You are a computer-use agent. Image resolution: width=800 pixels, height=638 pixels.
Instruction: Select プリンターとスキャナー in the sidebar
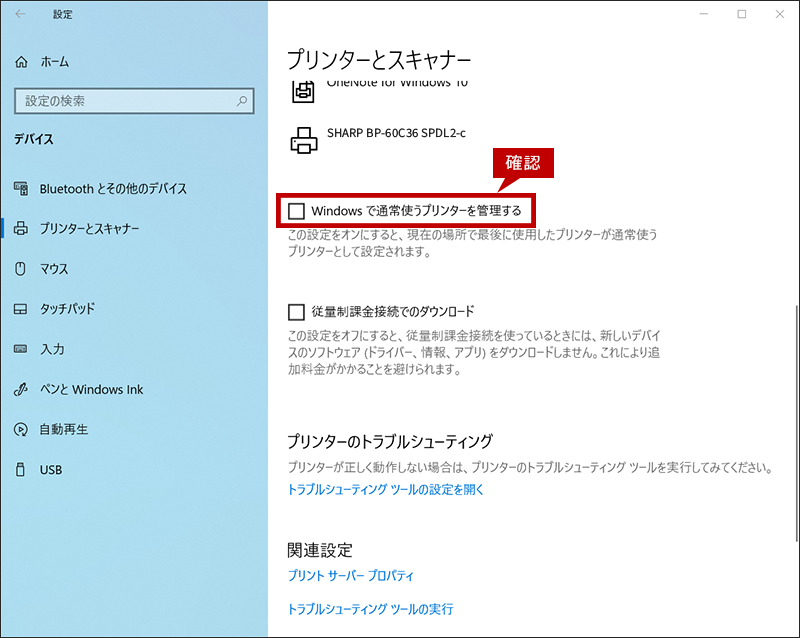pos(89,229)
